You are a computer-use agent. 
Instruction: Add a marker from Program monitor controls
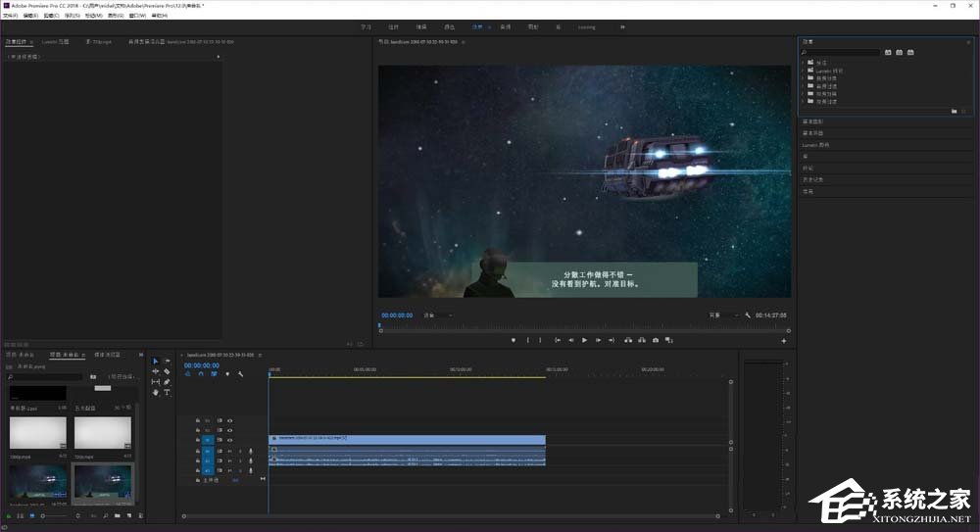pyautogui.click(x=514, y=340)
